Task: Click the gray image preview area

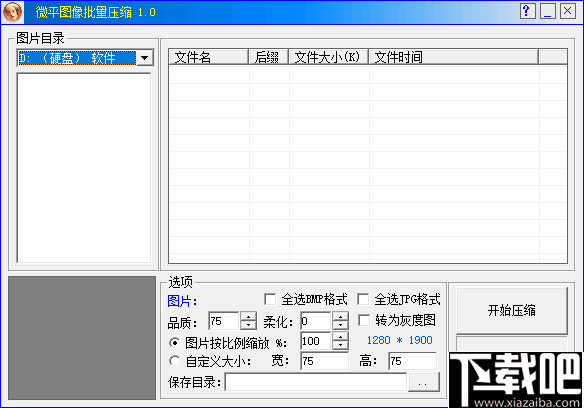Action: pyautogui.click(x=82, y=338)
